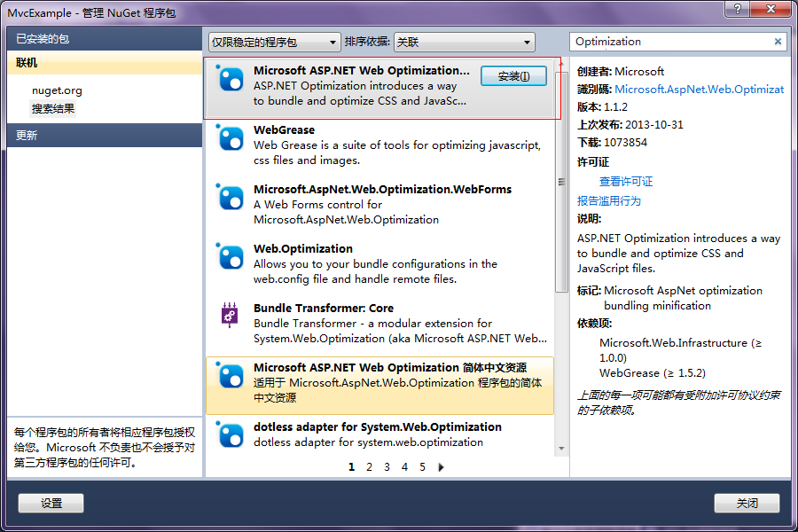Click the 安装(I) button
Image resolution: width=798 pixels, height=532 pixels.
(513, 76)
